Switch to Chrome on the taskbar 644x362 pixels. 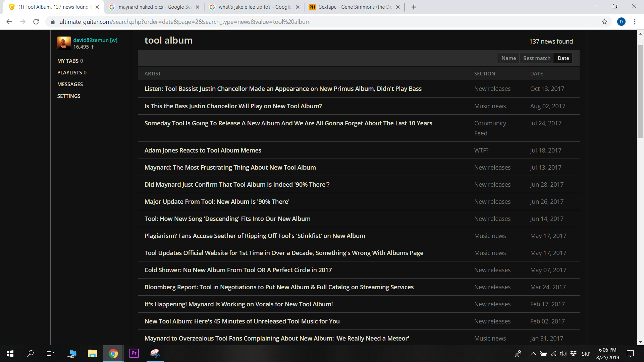click(113, 354)
